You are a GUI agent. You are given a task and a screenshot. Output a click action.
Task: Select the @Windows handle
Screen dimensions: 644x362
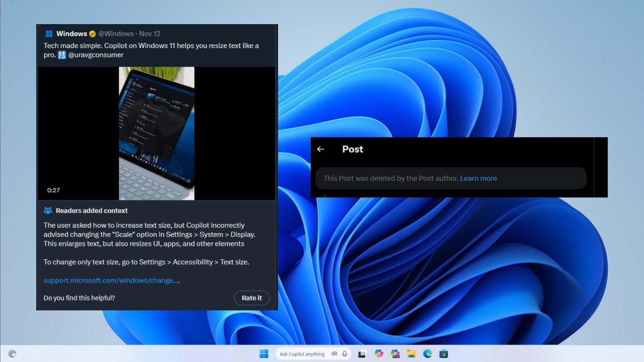(116, 34)
